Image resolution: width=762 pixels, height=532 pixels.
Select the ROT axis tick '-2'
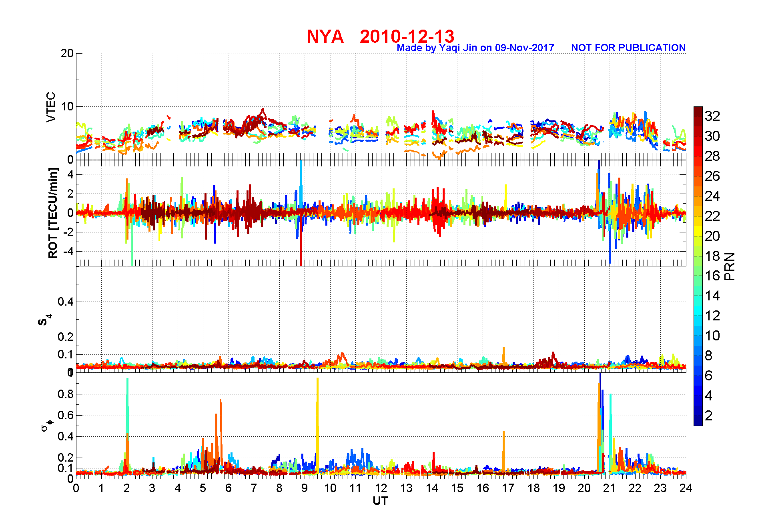[68, 232]
